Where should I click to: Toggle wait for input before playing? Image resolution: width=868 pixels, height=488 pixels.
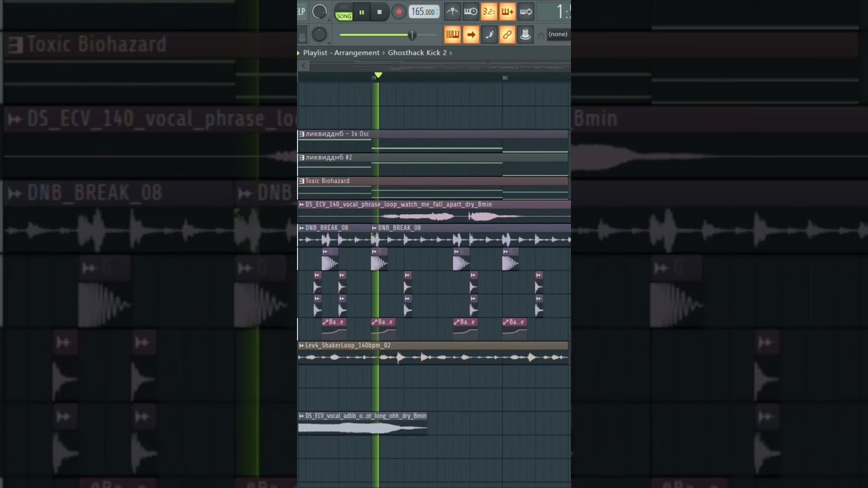point(470,12)
